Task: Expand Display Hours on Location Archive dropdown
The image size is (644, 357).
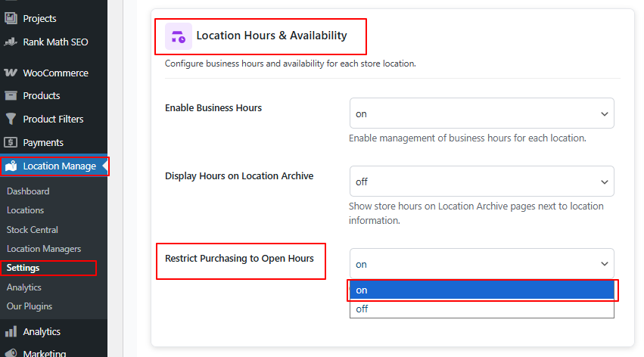Action: 481,182
